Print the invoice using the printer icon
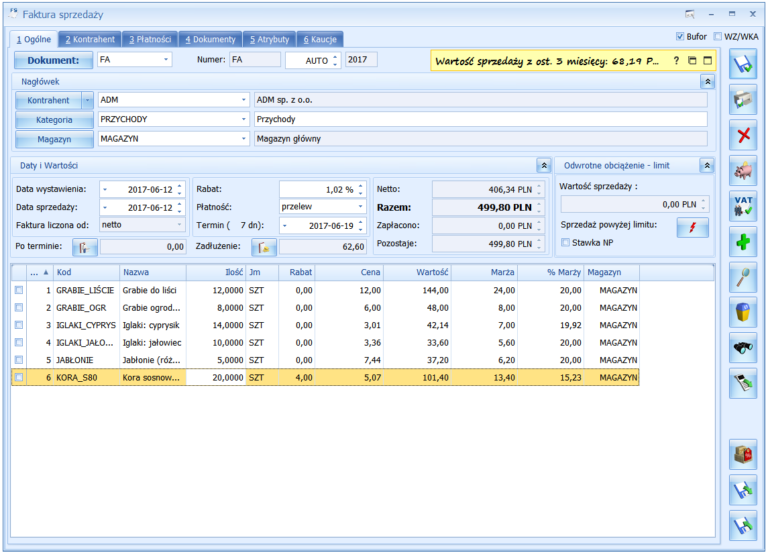Image resolution: width=768 pixels, height=555 pixels. [743, 100]
